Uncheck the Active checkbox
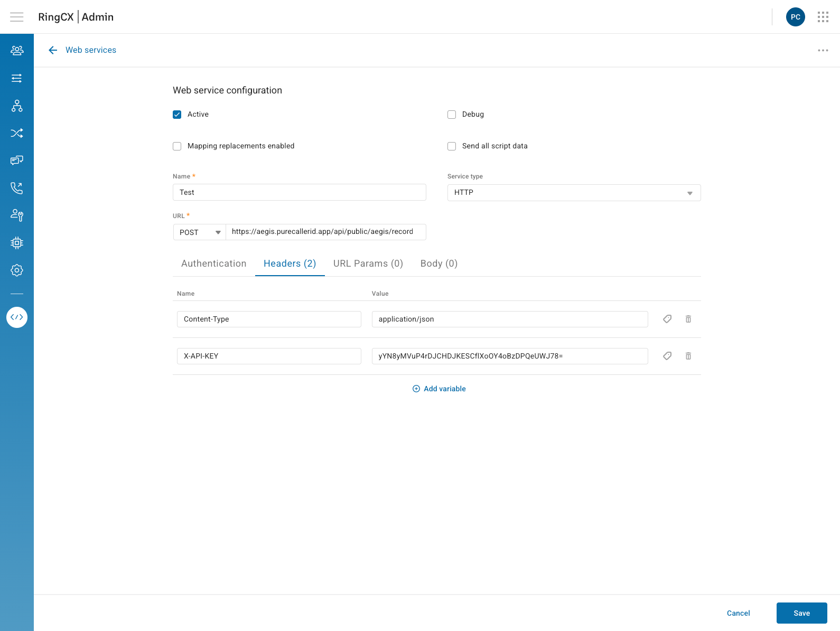Viewport: 840px width, 631px height. point(177,115)
